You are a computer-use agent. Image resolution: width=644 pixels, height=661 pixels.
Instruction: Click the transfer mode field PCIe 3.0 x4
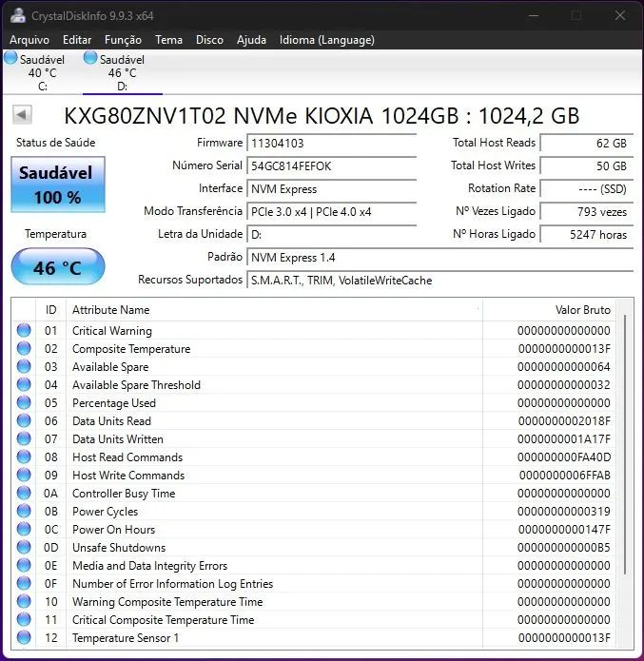(x=331, y=212)
